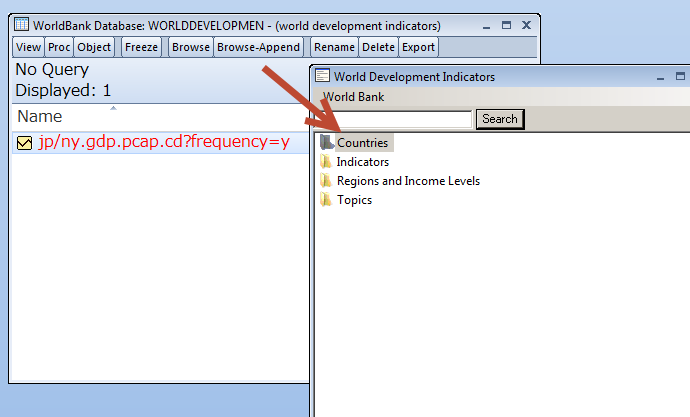Viewport: 690px width, 417px height.
Task: Open the Object menu button
Action: click(x=94, y=47)
